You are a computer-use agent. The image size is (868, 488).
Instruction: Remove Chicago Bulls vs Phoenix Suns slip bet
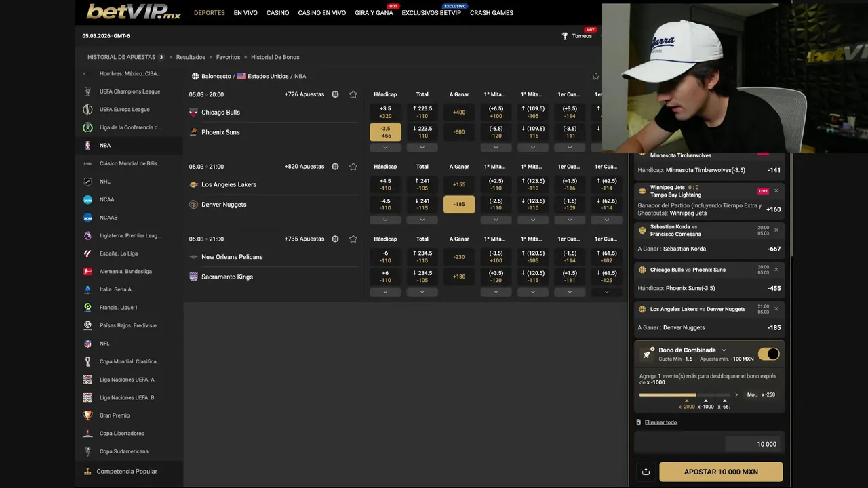click(776, 270)
